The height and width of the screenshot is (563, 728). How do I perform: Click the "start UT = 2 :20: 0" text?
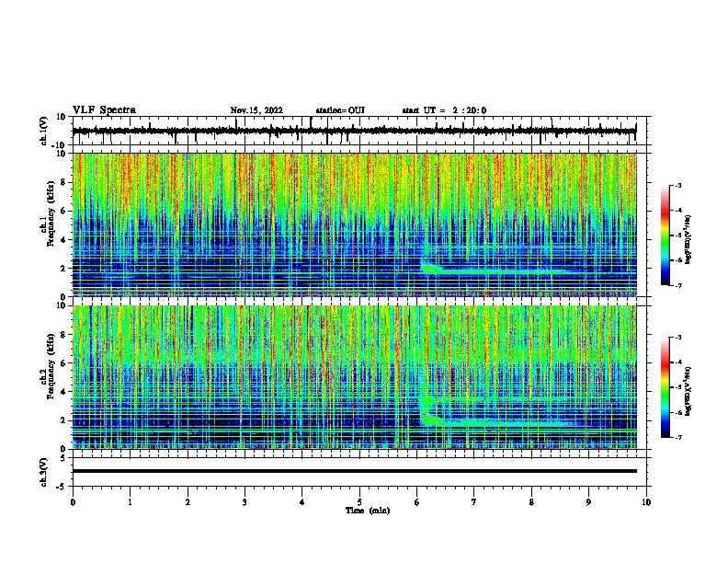click(x=444, y=110)
